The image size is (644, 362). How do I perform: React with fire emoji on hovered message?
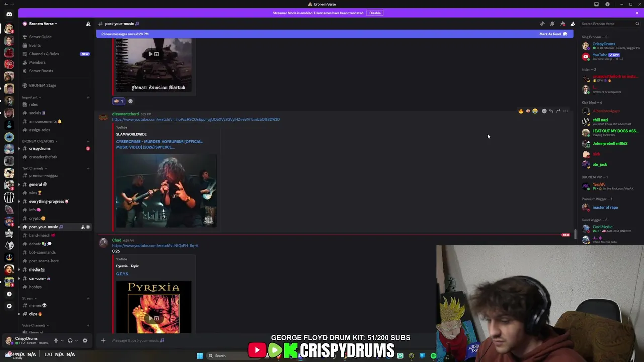coord(521,111)
